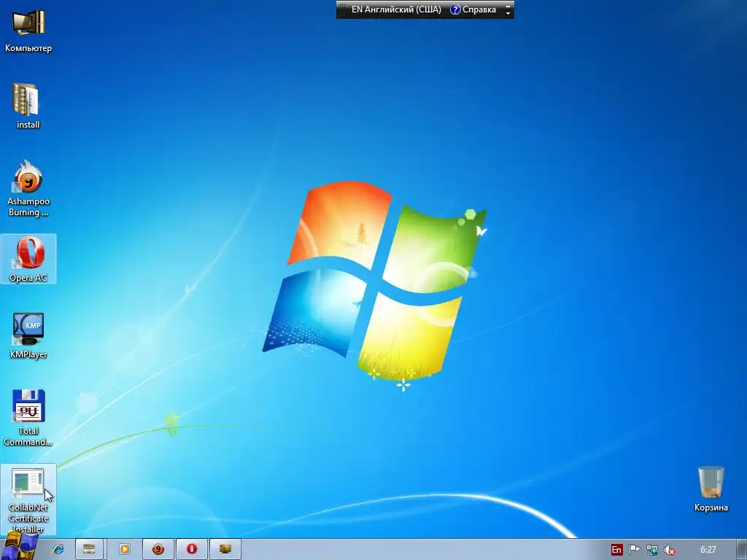Select the Корзина recycle bin icon
747x560 pixels.
click(711, 489)
